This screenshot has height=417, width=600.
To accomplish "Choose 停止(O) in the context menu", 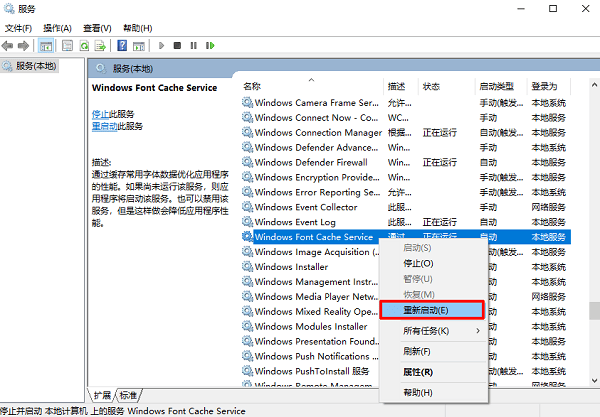I will [x=434, y=264].
